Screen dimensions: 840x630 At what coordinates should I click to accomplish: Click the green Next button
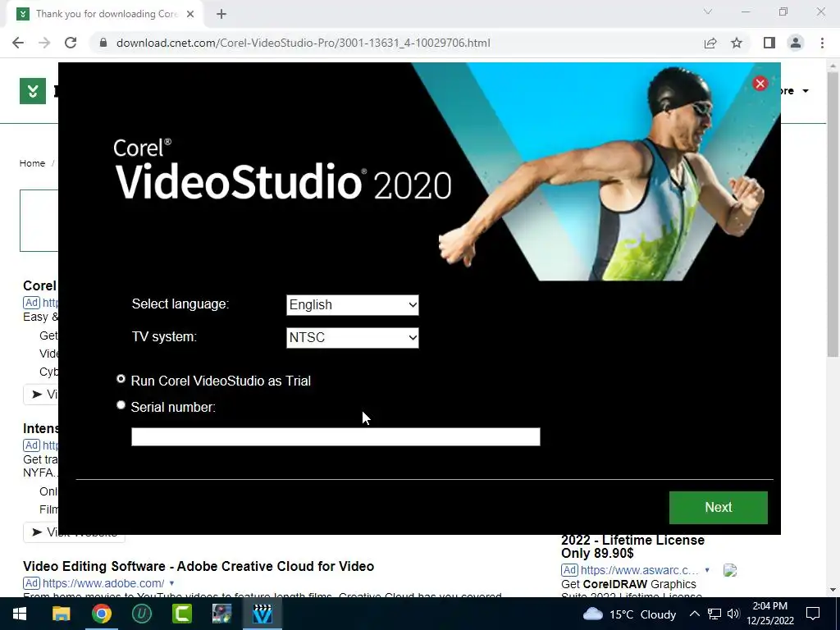tap(719, 507)
